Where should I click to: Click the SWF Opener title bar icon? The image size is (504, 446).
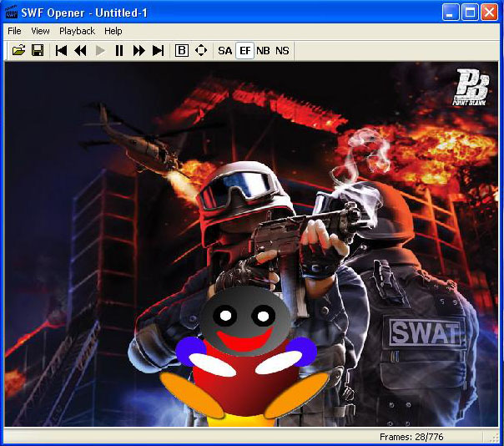pos(11,13)
